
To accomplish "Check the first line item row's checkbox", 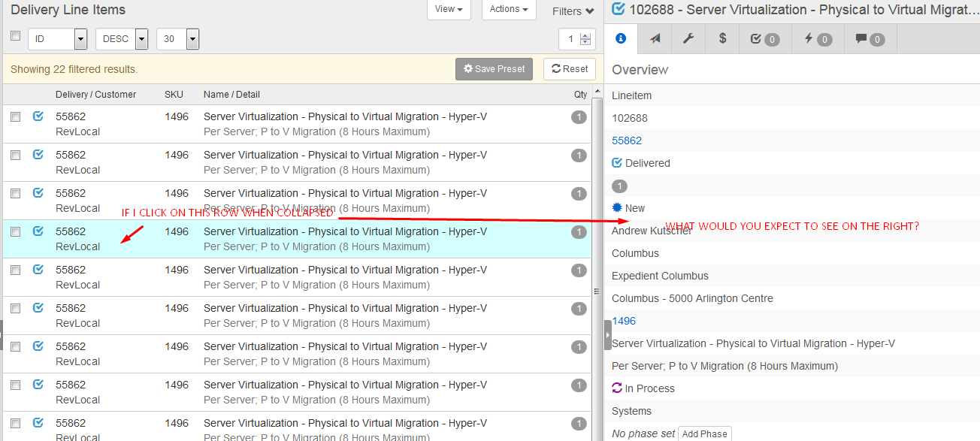I will (15, 116).
